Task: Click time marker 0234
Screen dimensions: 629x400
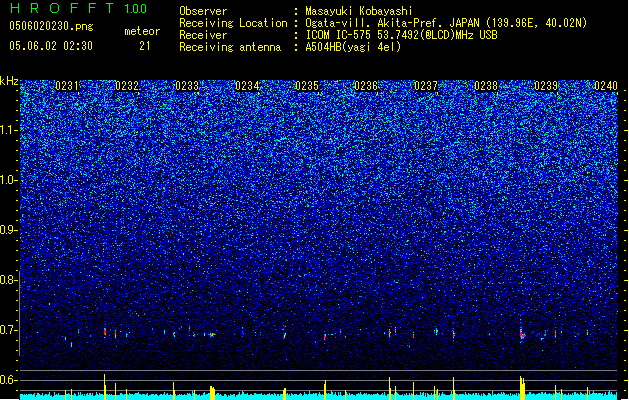Action: pyautogui.click(x=247, y=86)
